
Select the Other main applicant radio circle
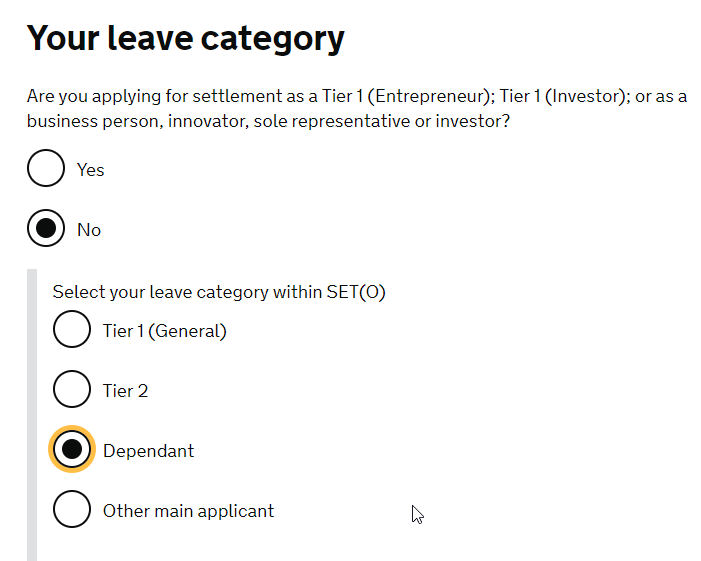pyautogui.click(x=72, y=510)
